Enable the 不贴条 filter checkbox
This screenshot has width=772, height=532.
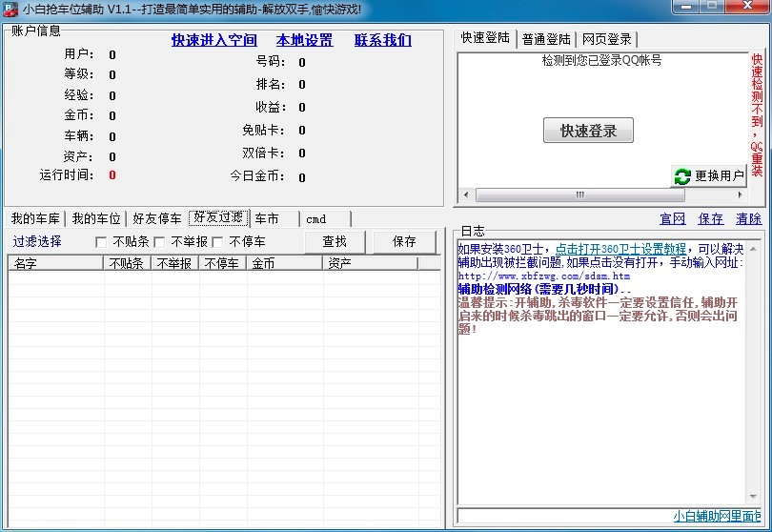[101, 242]
